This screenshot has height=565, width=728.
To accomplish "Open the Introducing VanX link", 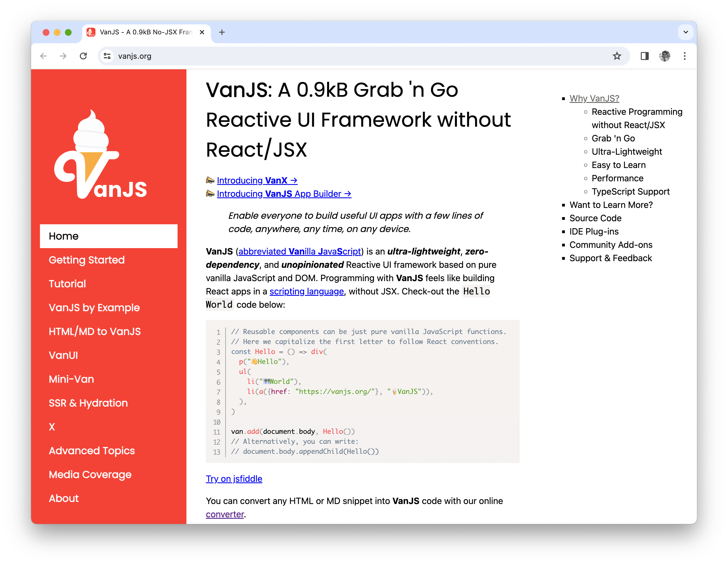I will (x=257, y=180).
